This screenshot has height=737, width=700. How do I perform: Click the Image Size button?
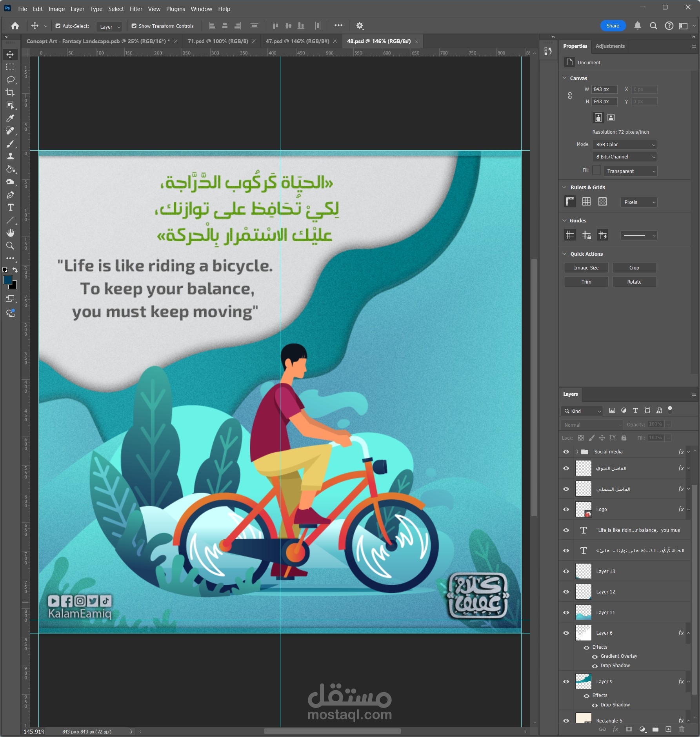pos(586,268)
